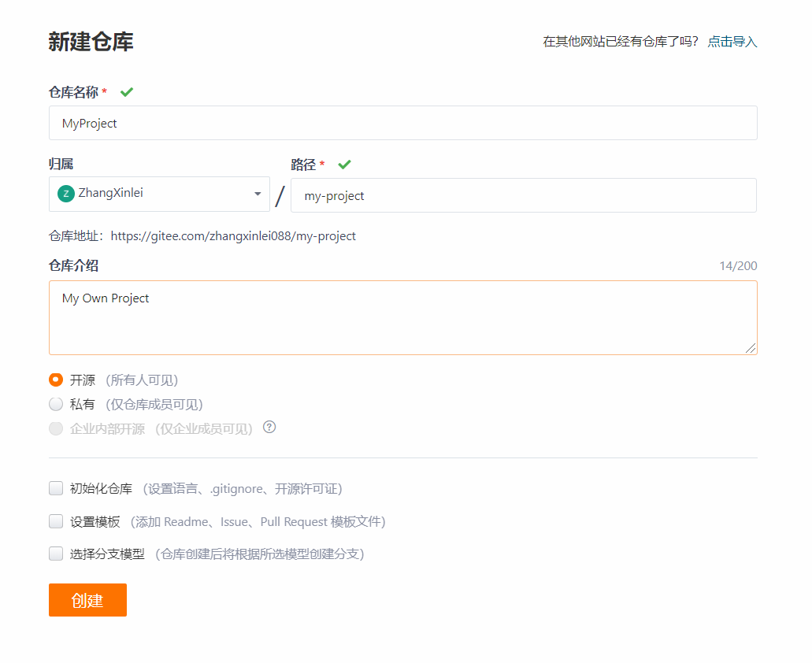Screen dimensions: 812x663
Task: Open the 归属 owner dropdown
Action: click(x=160, y=194)
